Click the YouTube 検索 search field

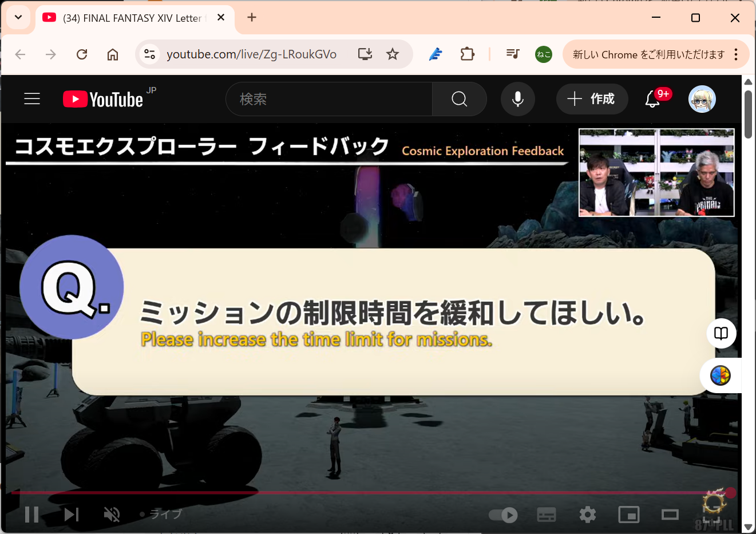coord(329,99)
